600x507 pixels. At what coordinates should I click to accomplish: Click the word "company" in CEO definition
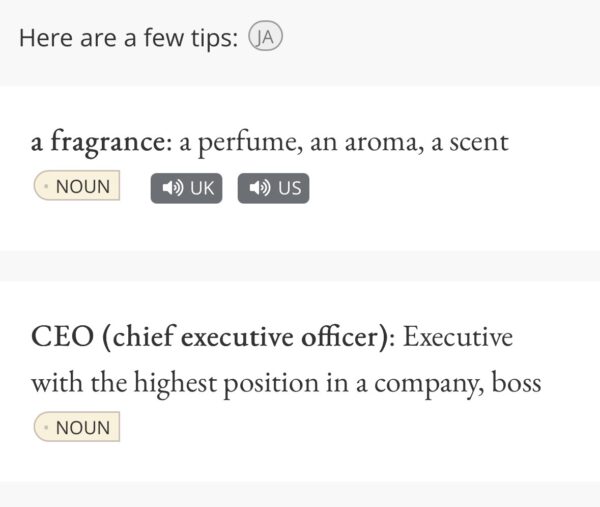pyautogui.click(x=431, y=382)
